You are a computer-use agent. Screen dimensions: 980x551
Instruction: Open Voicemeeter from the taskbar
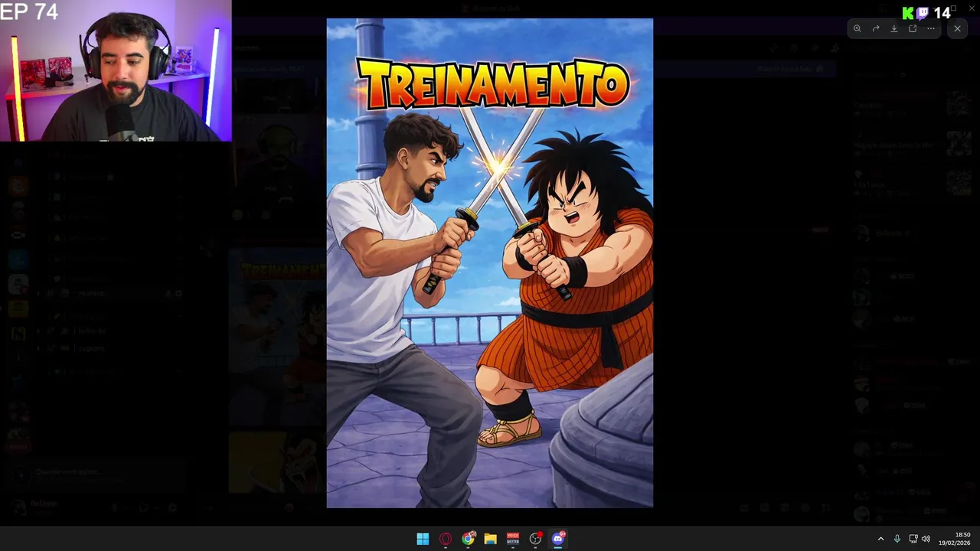point(513,539)
